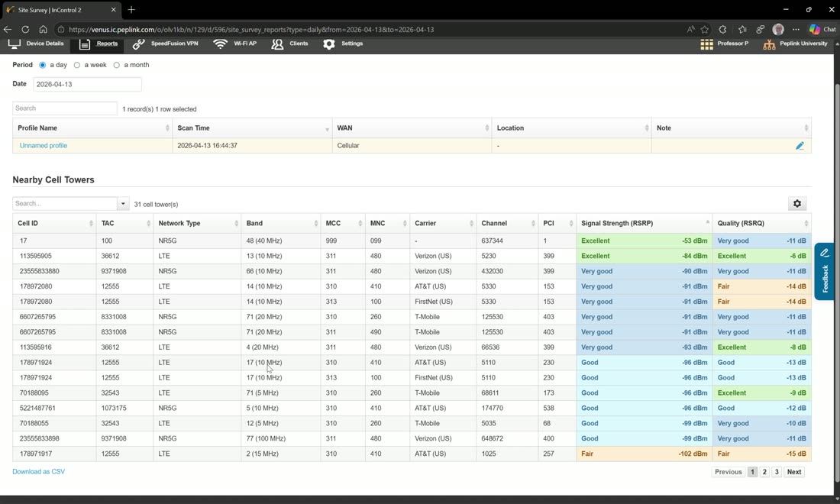This screenshot has height=504, width=840.
Task: Select the 'a day' period radio button
Action: coord(42,65)
